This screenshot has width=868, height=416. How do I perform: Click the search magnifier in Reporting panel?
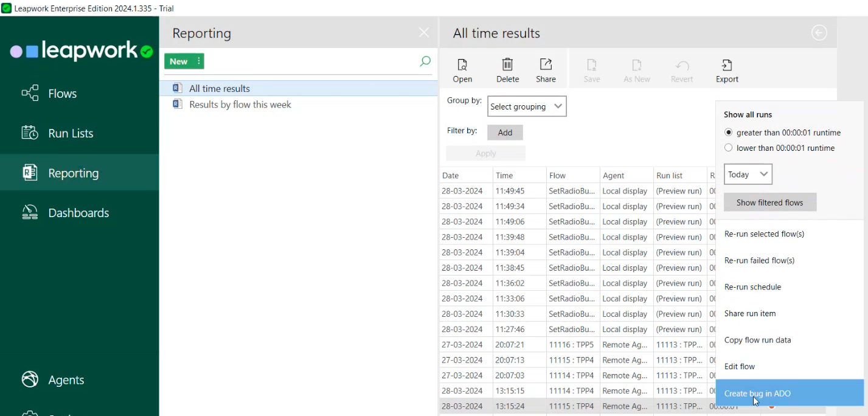[425, 61]
